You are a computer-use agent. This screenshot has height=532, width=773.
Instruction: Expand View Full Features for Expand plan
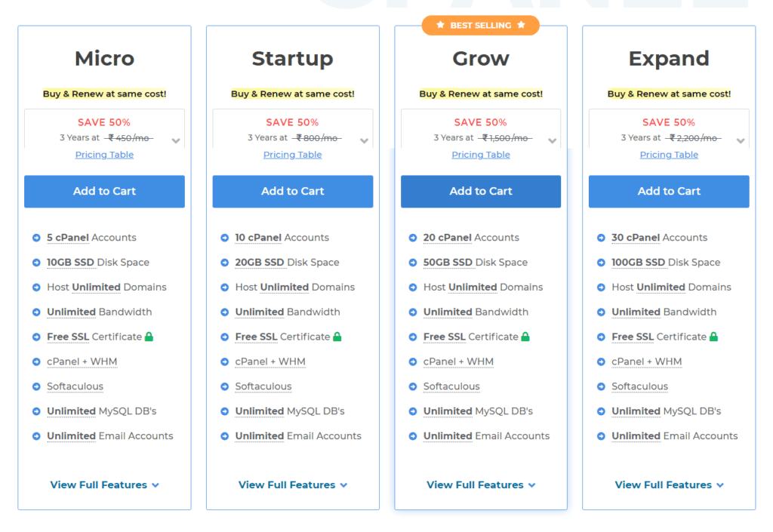[669, 485]
